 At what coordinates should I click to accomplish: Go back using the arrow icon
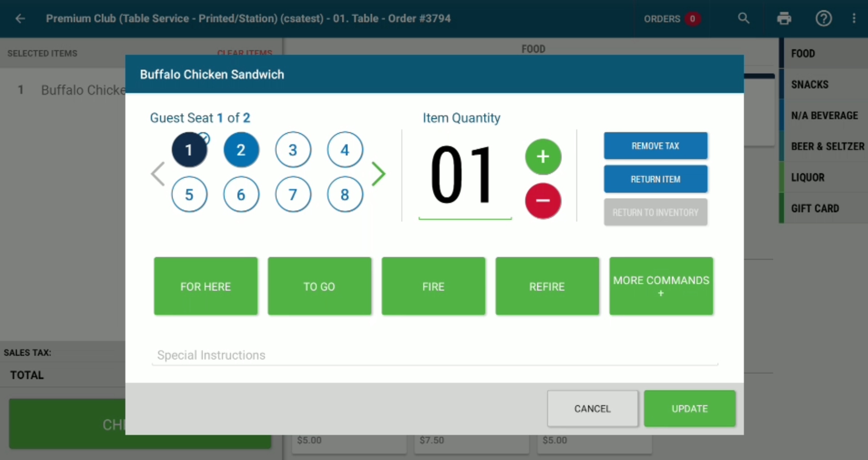pos(20,19)
